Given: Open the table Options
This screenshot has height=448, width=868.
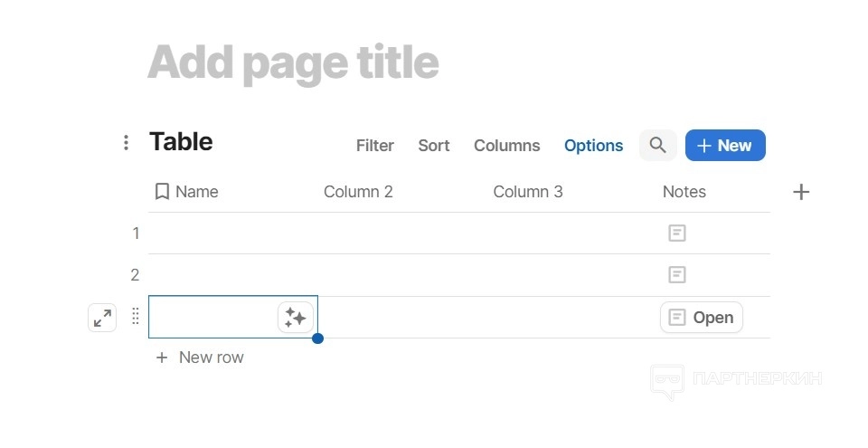Looking at the screenshot, I should (593, 146).
